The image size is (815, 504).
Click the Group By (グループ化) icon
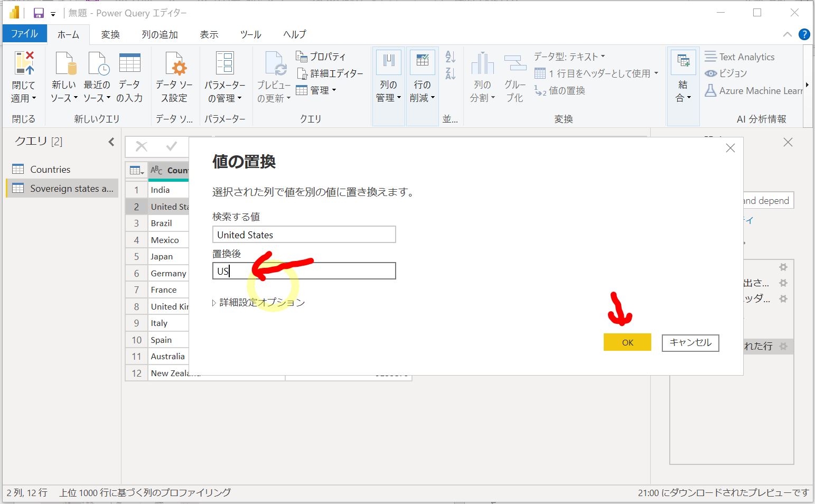pos(514,63)
